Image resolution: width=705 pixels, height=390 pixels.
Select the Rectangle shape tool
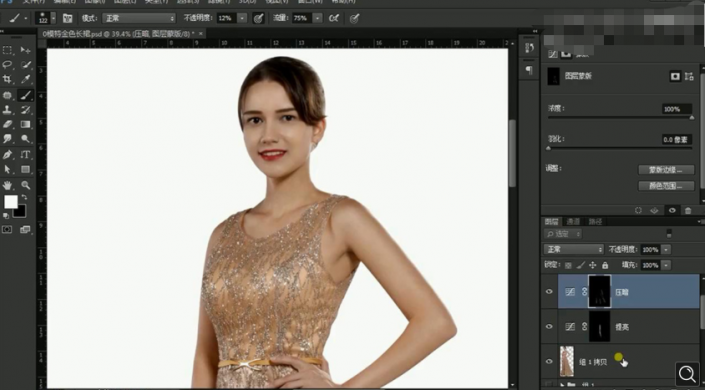(x=26, y=170)
